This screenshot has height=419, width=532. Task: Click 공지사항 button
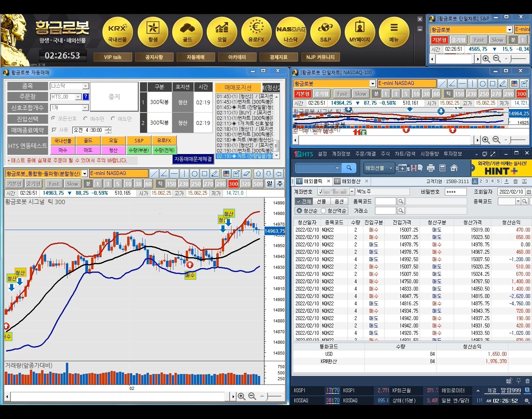click(x=154, y=57)
